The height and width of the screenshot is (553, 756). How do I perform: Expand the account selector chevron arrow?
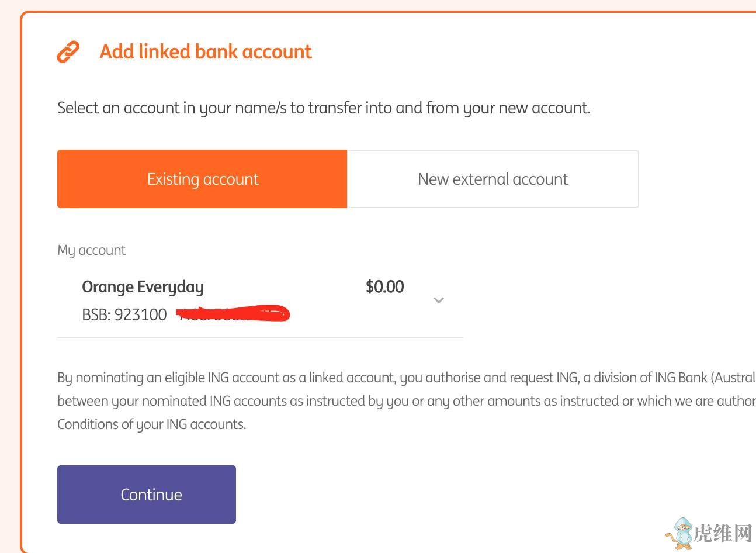pos(439,300)
